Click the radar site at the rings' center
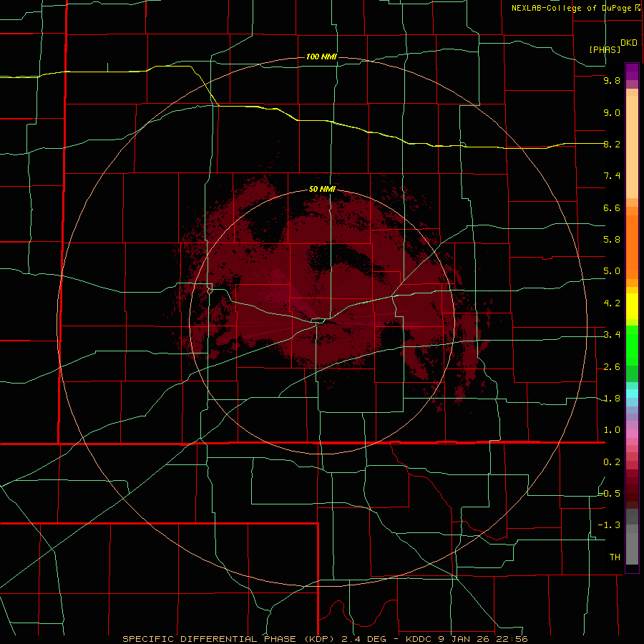 pos(321,321)
